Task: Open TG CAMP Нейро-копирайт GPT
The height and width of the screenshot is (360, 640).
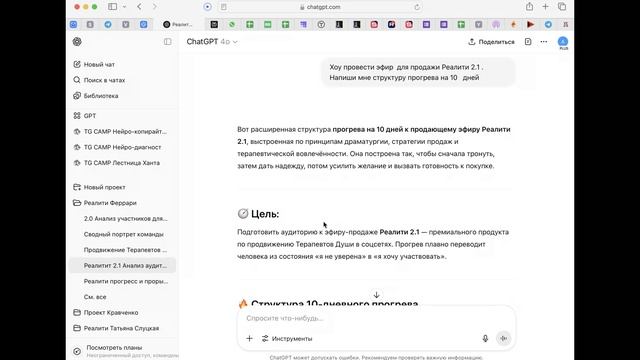Action: click(x=125, y=131)
